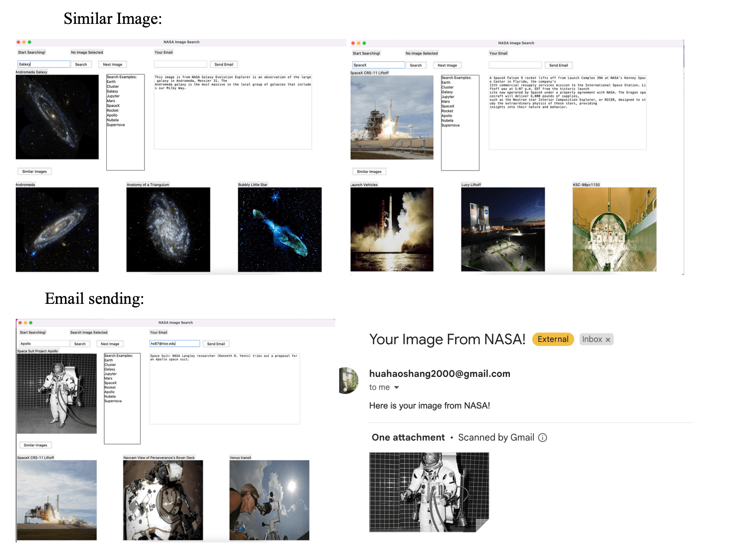This screenshot has width=729, height=560.
Task: Click Search in the Galaxy query window
Action: 81,64
